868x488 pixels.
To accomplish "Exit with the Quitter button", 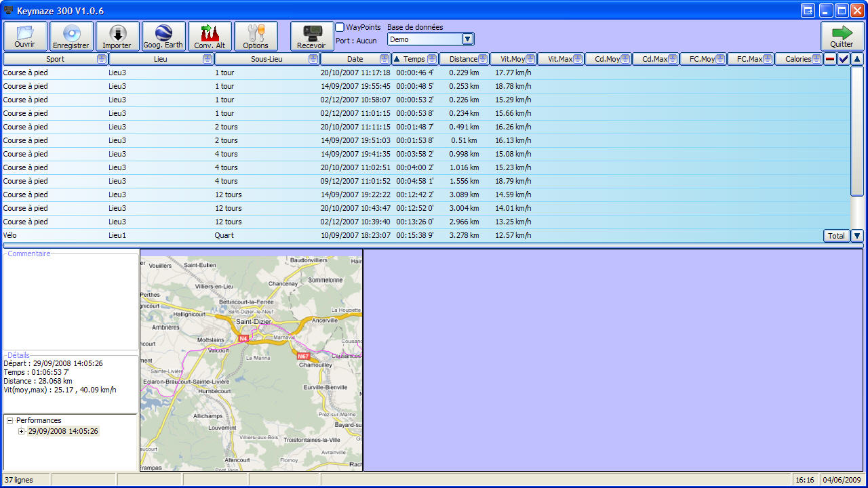I will point(842,36).
